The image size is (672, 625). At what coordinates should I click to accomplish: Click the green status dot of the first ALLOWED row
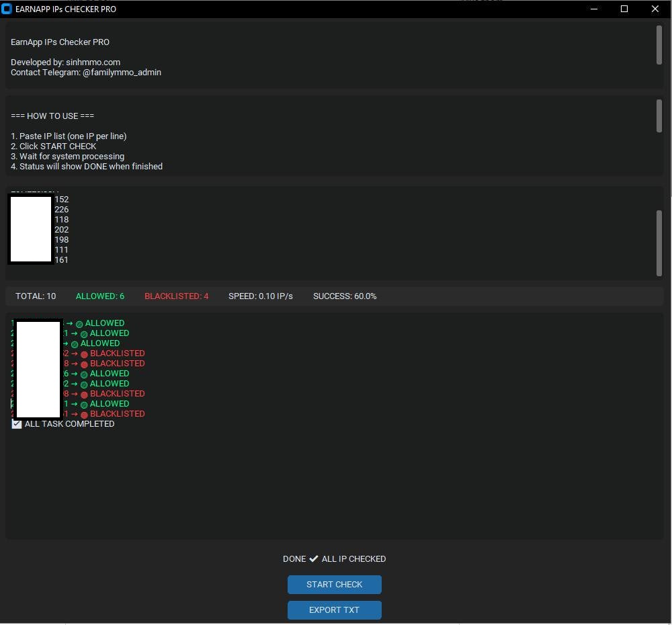coord(79,325)
